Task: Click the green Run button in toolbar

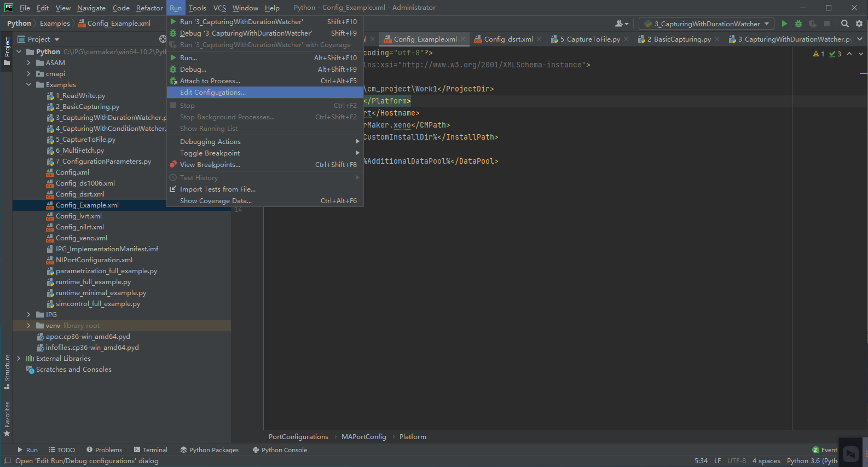Action: 784,24
